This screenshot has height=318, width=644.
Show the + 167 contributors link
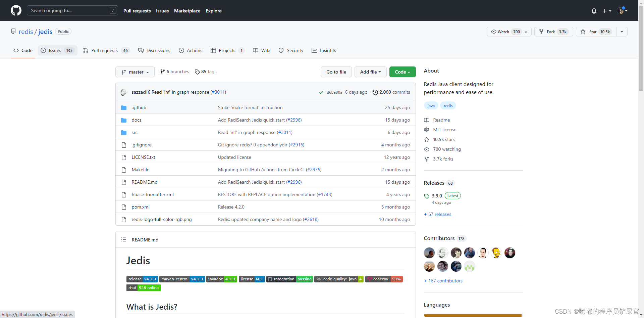pos(443,281)
